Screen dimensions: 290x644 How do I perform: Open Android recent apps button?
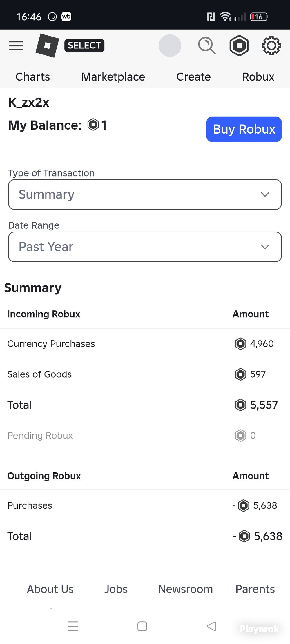tap(73, 626)
